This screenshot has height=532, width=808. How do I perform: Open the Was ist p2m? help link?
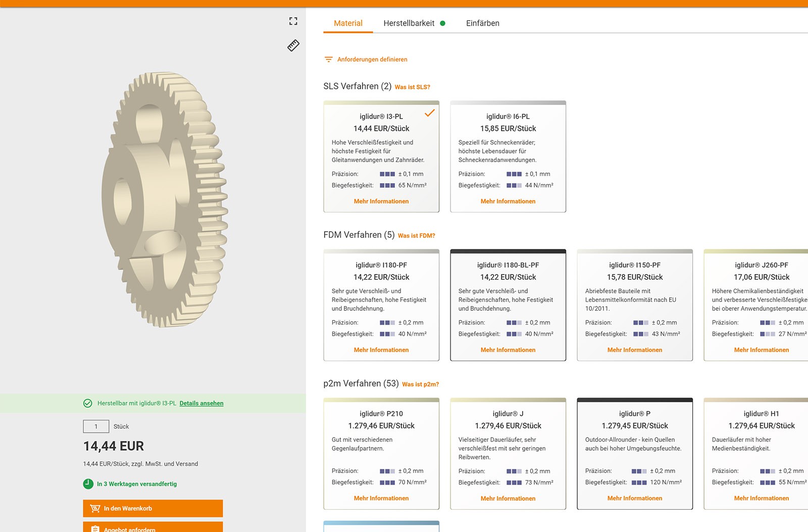pos(421,385)
